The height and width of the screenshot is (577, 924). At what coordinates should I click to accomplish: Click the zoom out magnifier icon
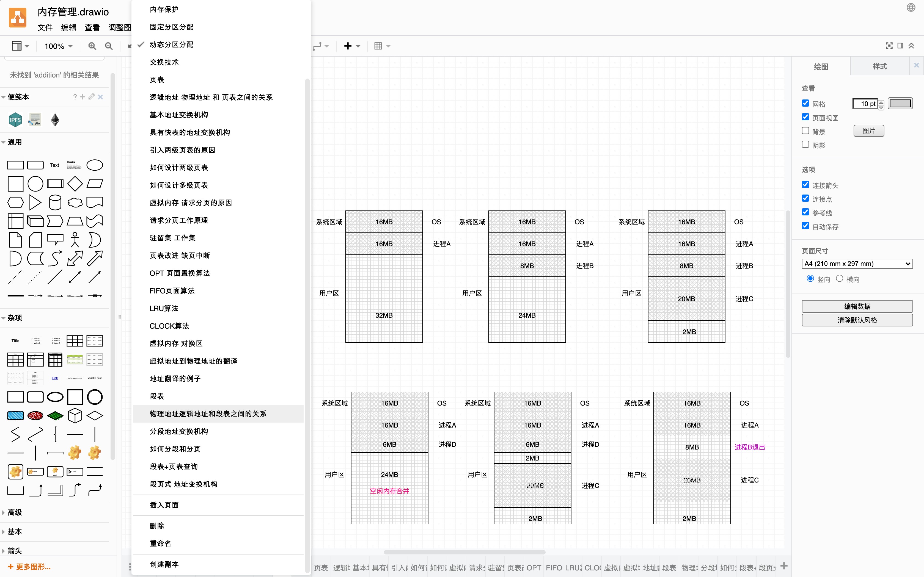(109, 46)
